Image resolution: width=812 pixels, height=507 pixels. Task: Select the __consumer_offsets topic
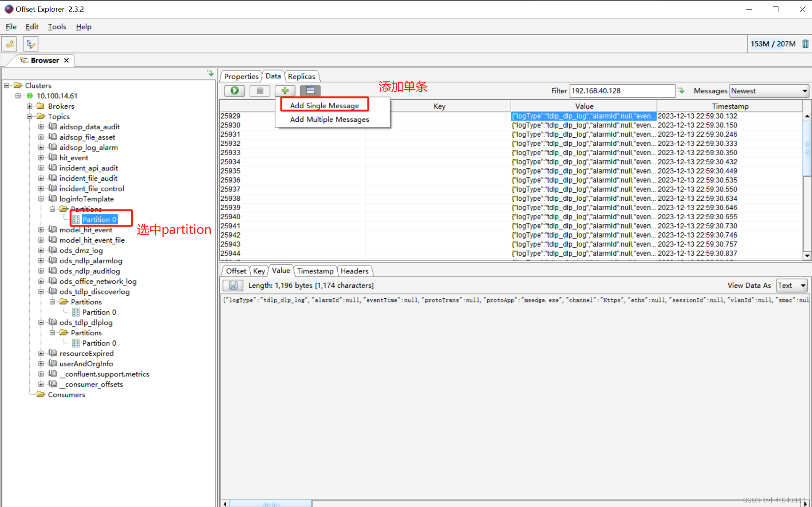[91, 384]
